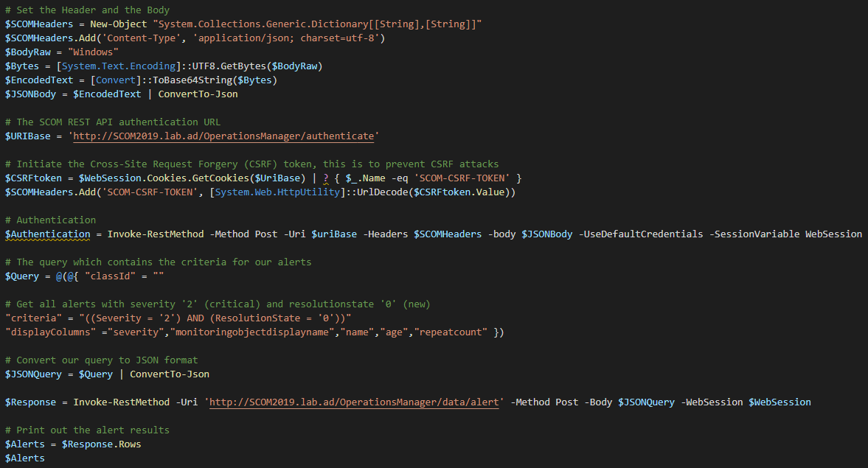This screenshot has width=868, height=468.
Task: Click the '?' Where-Object alias with squiggle
Action: tap(325, 178)
